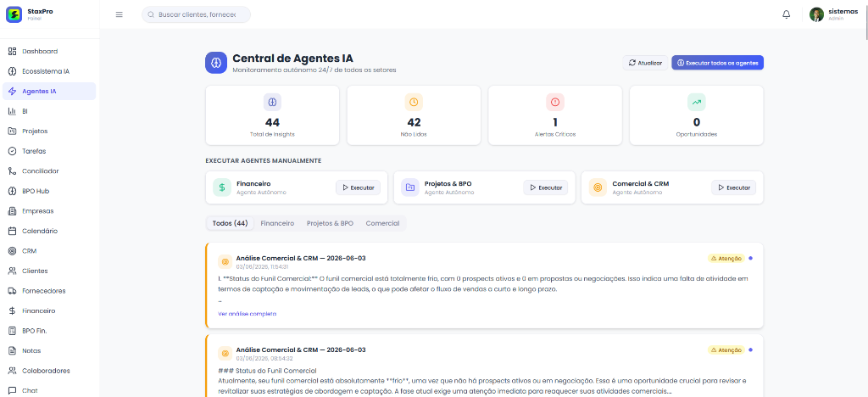Switch to the Projetos & BPO filter tab
Image resolution: width=868 pixels, height=397 pixels.
330,223
